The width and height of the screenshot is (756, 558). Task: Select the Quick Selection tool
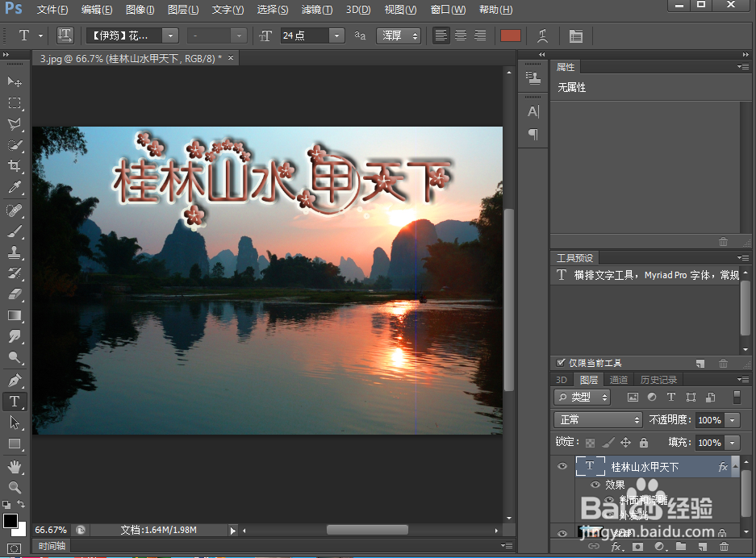15,145
